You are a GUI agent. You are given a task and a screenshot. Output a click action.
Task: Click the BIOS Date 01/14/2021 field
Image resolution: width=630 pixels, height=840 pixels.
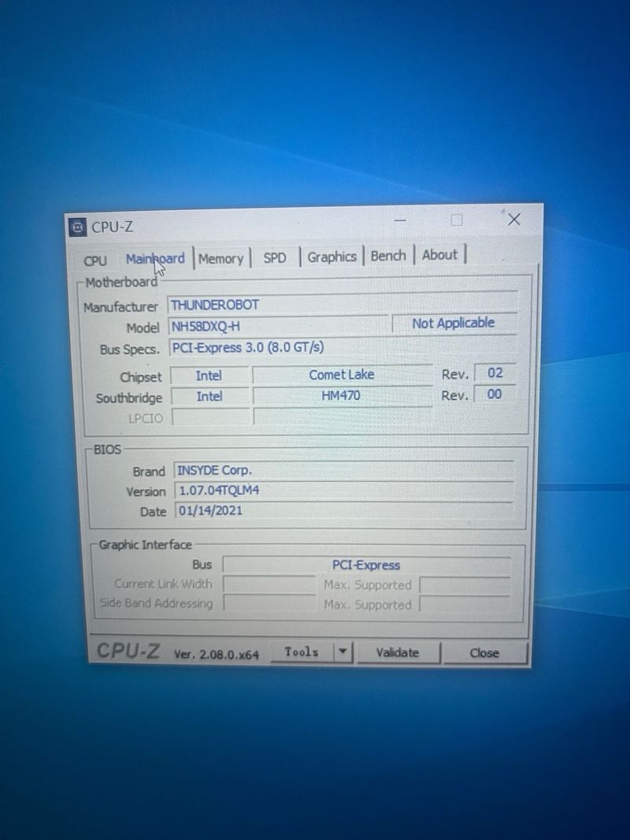pyautogui.click(x=343, y=510)
